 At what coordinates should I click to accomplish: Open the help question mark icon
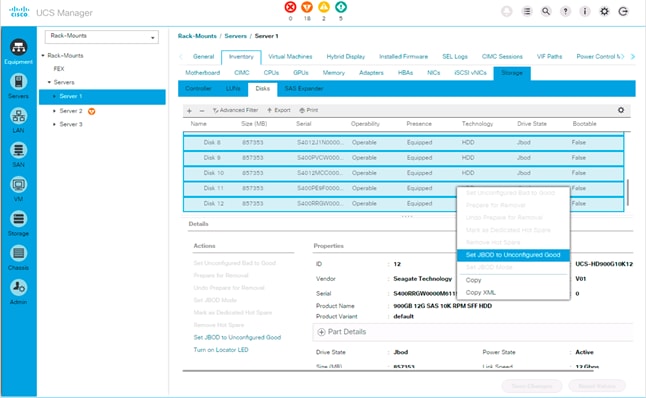566,12
